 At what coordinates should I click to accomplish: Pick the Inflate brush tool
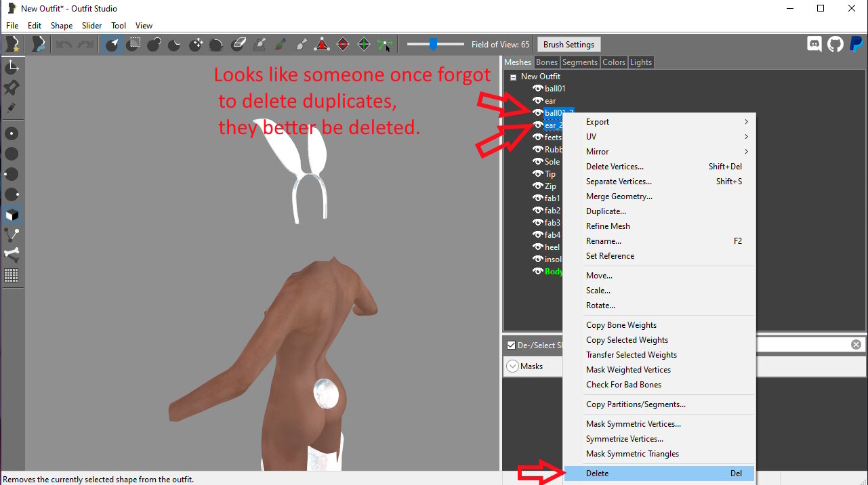pos(154,45)
